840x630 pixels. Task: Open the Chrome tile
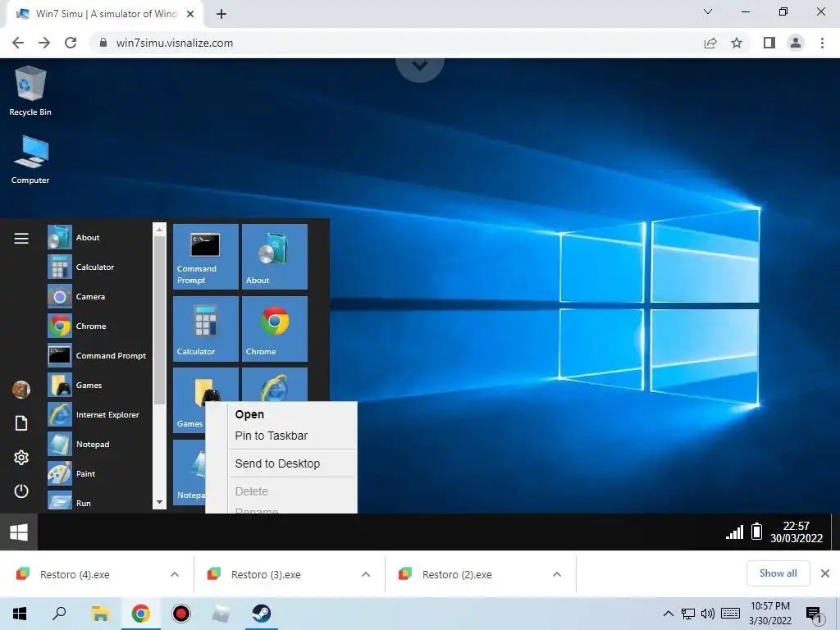pos(275,328)
